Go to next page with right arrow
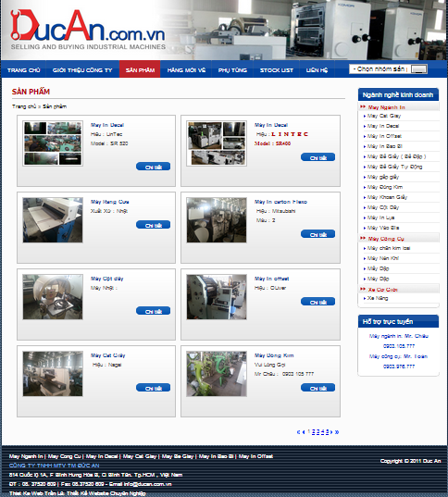This screenshot has height=497, width=448. pos(331,432)
